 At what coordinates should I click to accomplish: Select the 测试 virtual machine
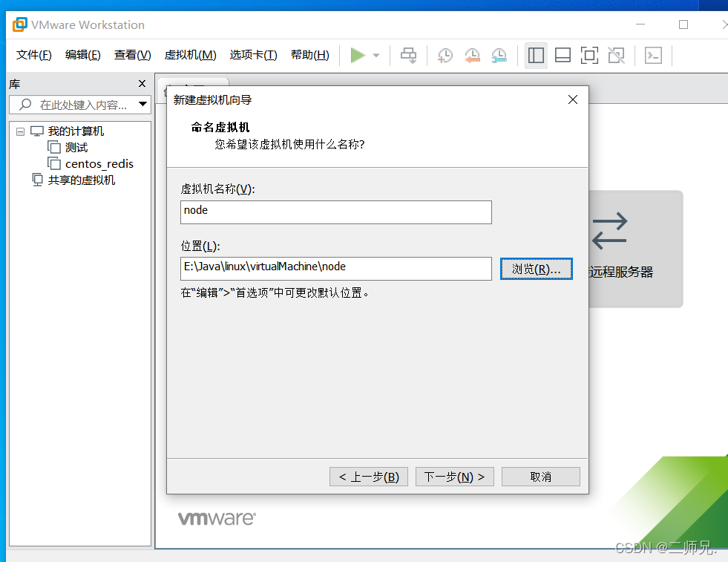(76, 147)
